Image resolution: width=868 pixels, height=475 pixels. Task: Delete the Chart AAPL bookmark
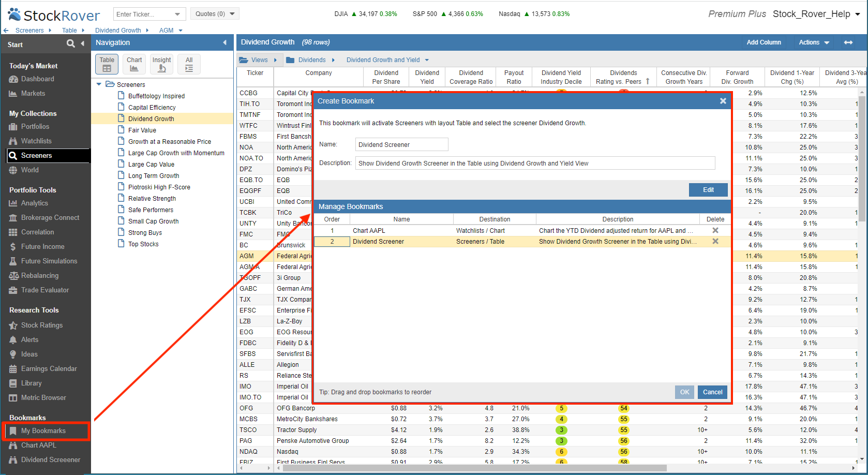pyautogui.click(x=715, y=231)
